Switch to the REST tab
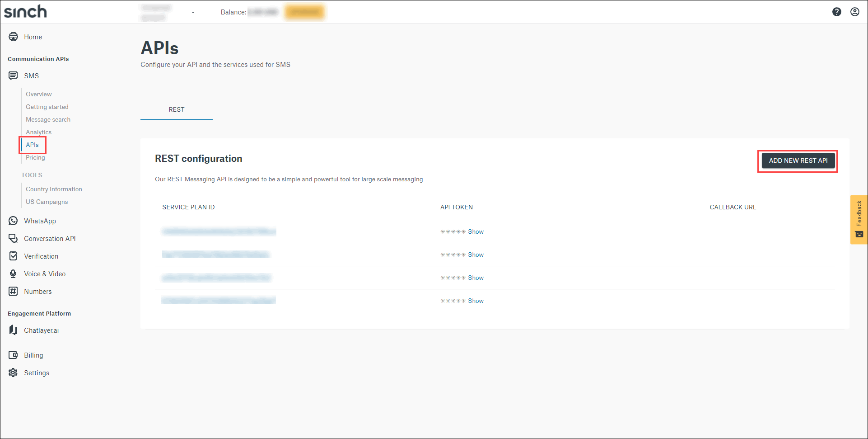Image resolution: width=868 pixels, height=439 pixels. coord(176,109)
